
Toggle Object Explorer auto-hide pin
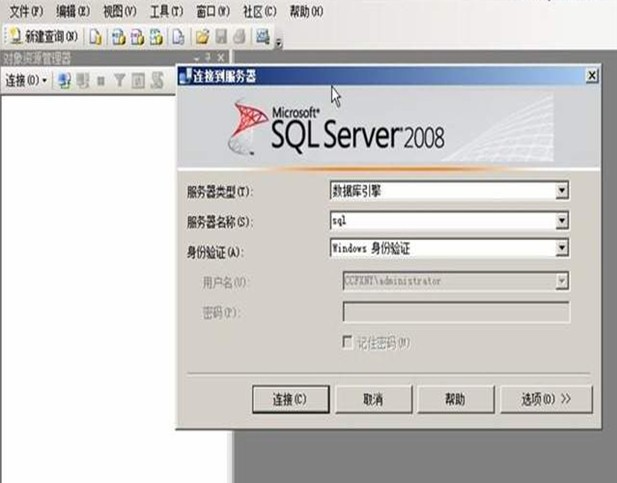click(209, 58)
